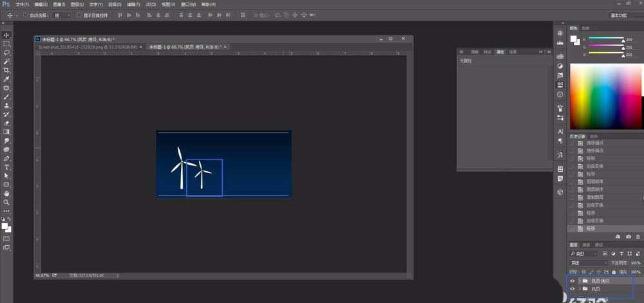Viewport: 644px width, 303px height.
Task: Open the 文件(F) menu
Action: point(22,5)
